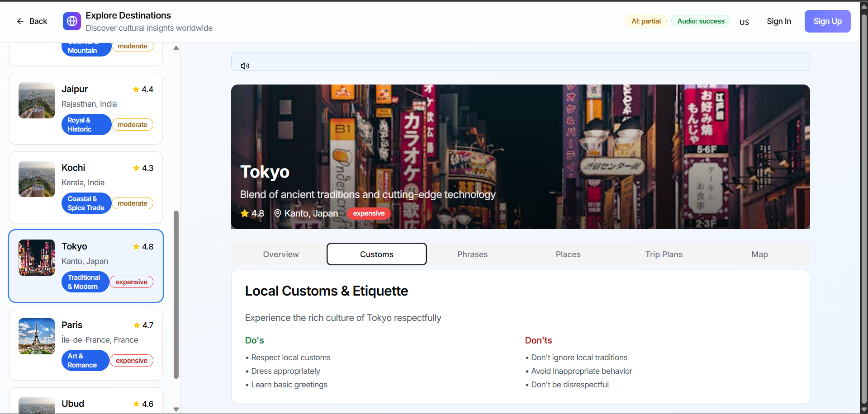The height and width of the screenshot is (414, 868).
Task: Click the destination list scrollbar thumb
Action: 176,295
